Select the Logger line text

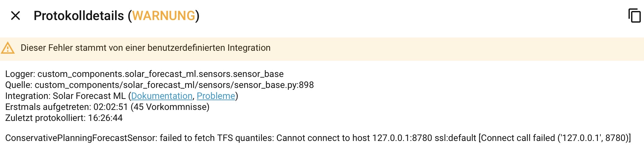tap(145, 74)
